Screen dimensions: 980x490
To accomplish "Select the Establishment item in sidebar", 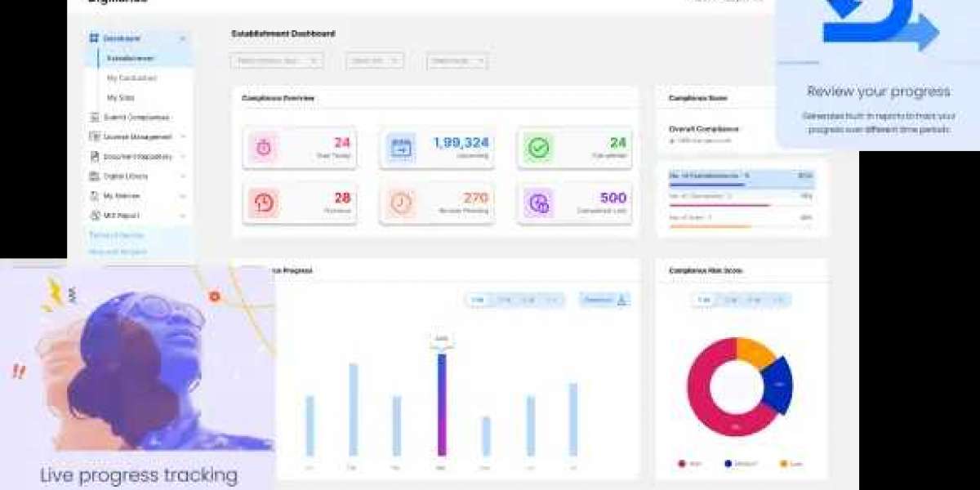I will pos(131,58).
